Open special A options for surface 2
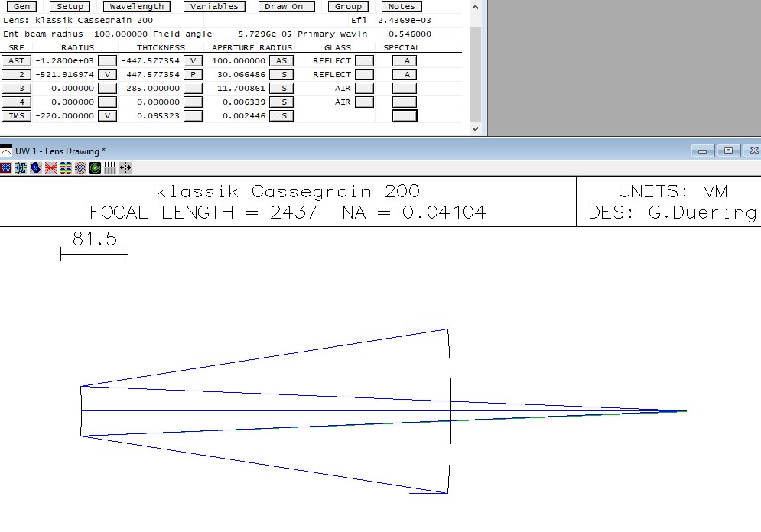The height and width of the screenshot is (532, 761). (x=405, y=74)
